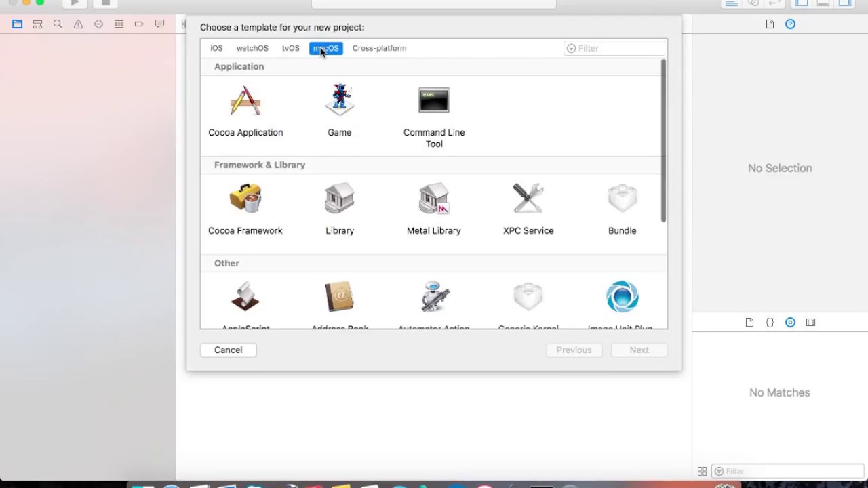
Task: Switch to Standard editor
Action: (731, 3)
